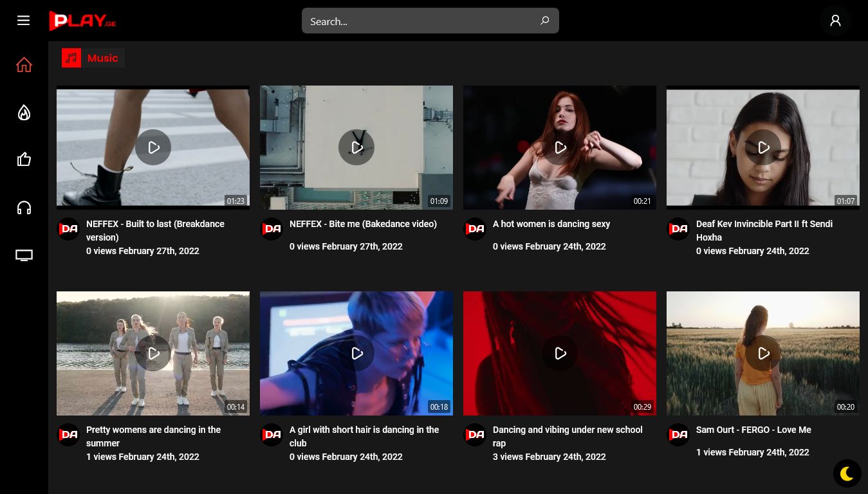Open liked videos thumbs-up icon

coord(24,160)
